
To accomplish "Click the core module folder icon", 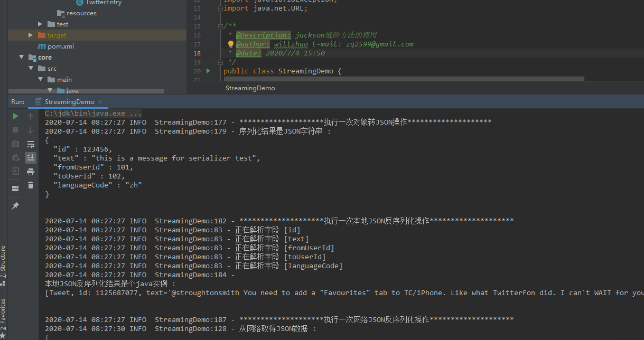I will [x=32, y=58].
